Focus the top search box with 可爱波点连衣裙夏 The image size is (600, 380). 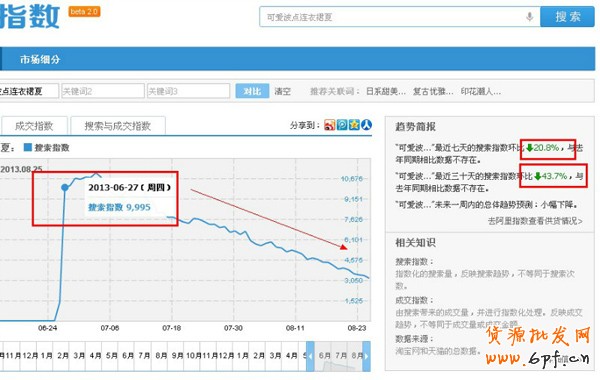pyautogui.click(x=400, y=17)
